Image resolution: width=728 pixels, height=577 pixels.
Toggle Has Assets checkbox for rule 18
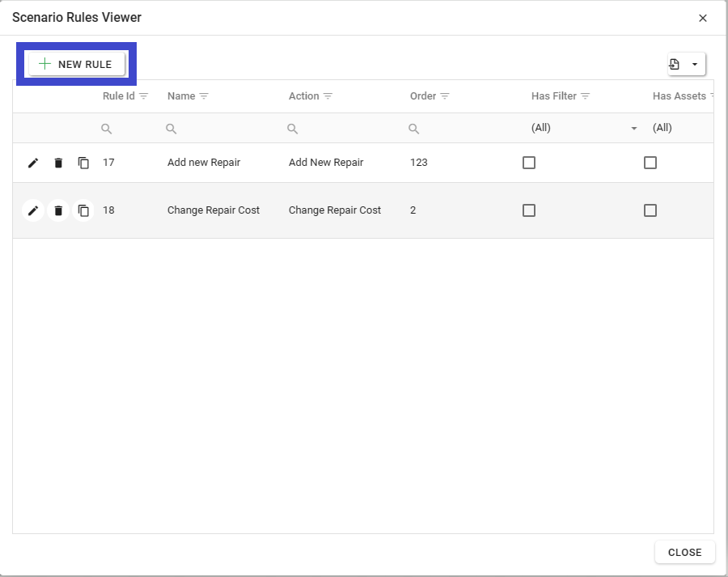[x=650, y=210]
